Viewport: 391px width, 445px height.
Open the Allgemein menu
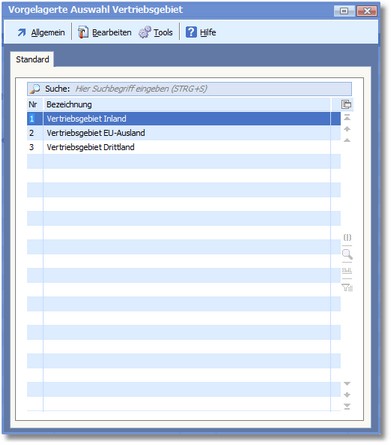point(41,32)
